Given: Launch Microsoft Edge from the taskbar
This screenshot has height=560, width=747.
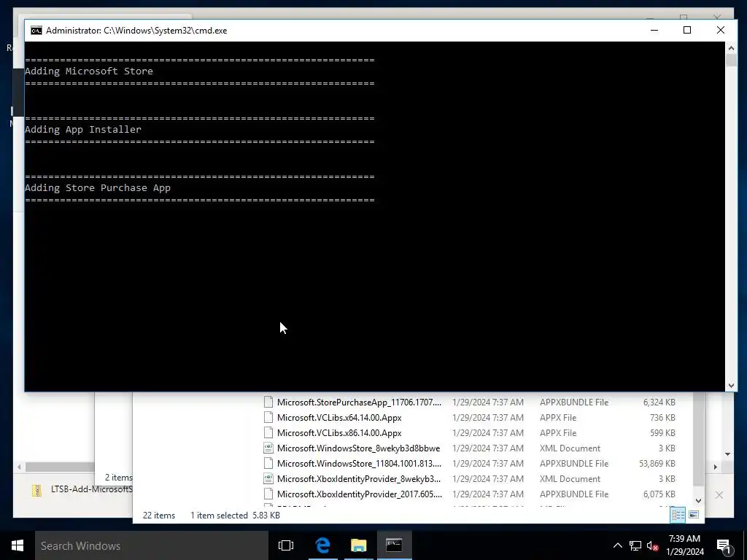Looking at the screenshot, I should pos(322,545).
